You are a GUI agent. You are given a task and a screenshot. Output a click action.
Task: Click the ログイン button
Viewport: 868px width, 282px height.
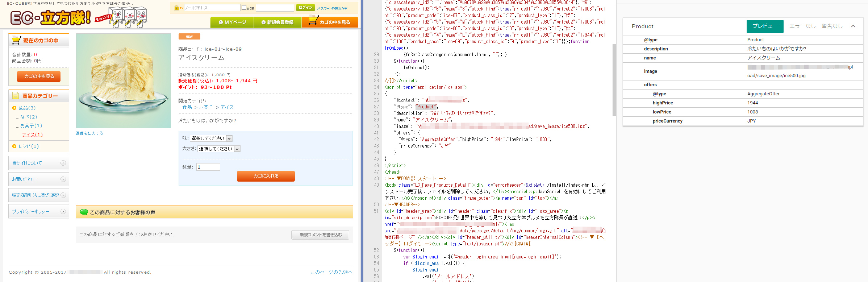point(305,7)
